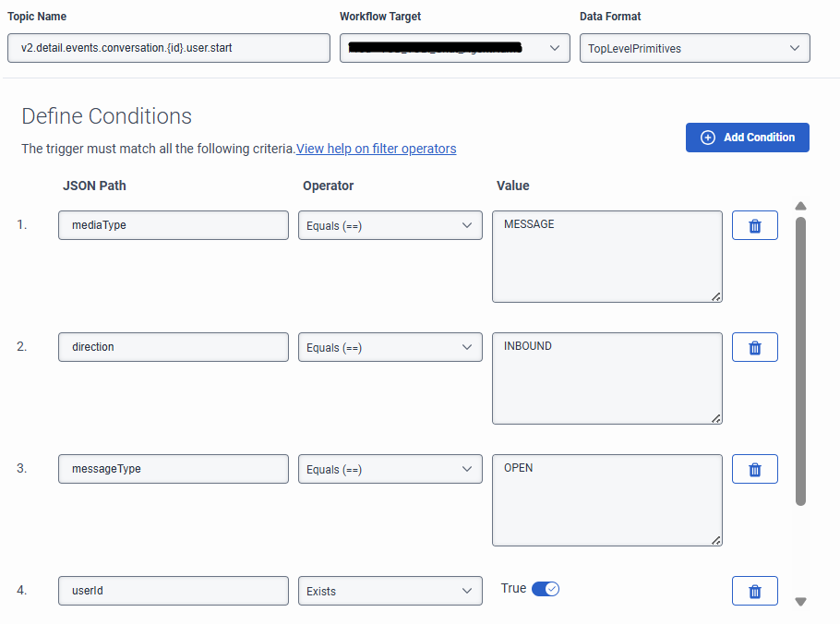Edit the MESSAGE value text area
The image size is (840, 624).
[606, 256]
